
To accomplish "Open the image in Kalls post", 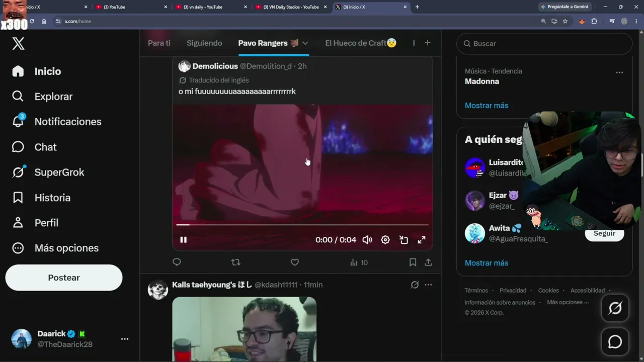I will click(245, 329).
